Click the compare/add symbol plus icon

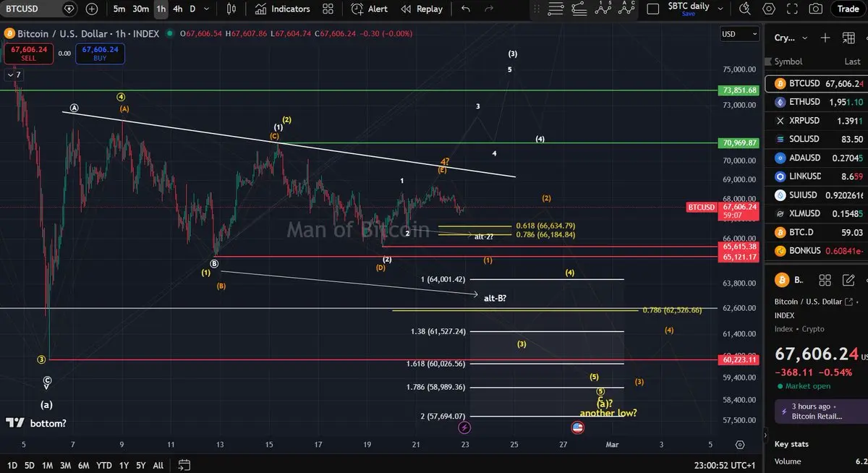click(x=92, y=9)
